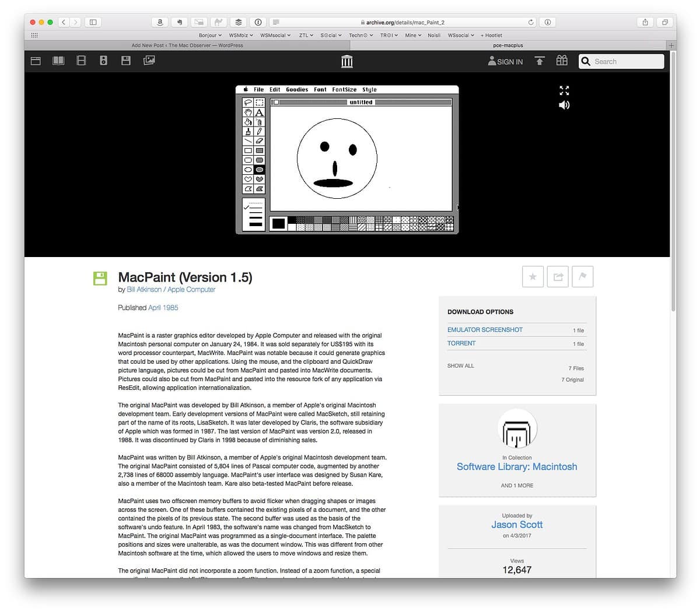Select the hollow polygon tool
This screenshot has width=700, height=612.
tap(248, 189)
